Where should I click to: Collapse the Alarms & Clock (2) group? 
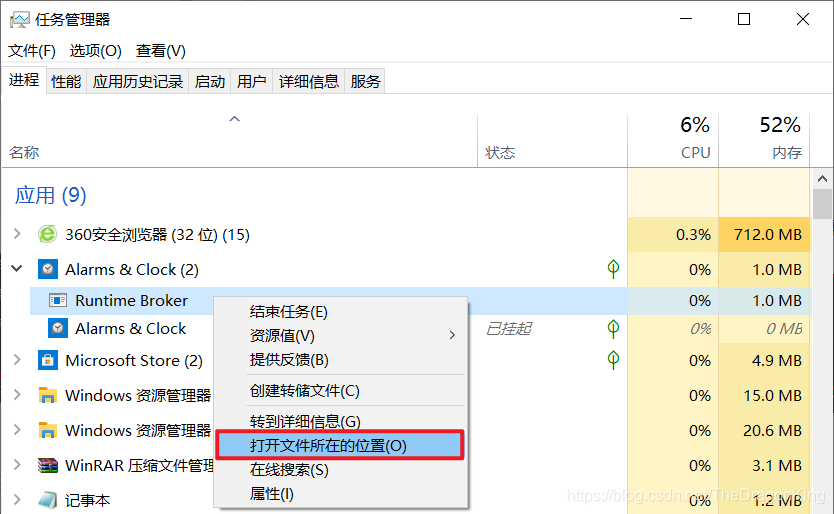point(17,269)
